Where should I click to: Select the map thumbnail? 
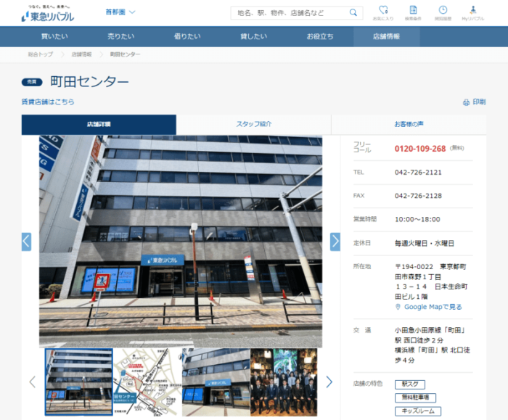[x=148, y=382]
